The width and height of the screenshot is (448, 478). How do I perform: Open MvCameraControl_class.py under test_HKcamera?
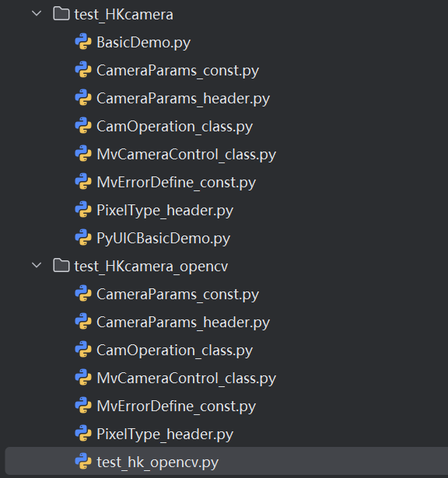click(x=186, y=155)
